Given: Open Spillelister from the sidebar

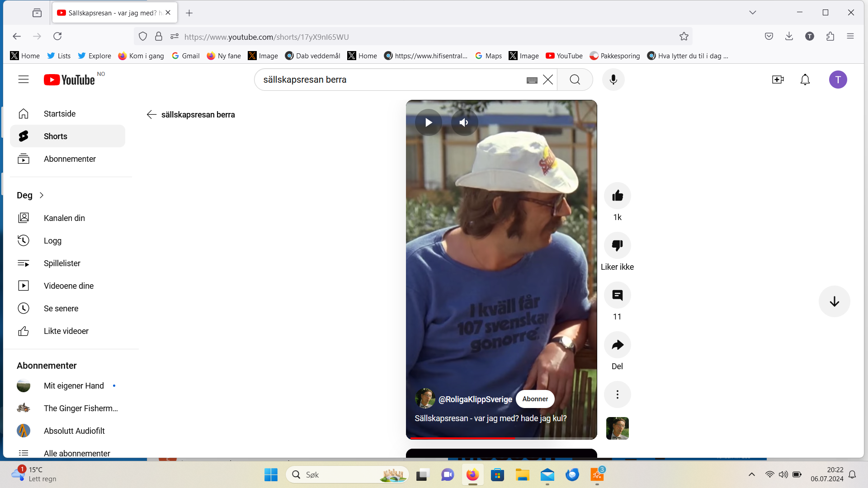Looking at the screenshot, I should [62, 263].
